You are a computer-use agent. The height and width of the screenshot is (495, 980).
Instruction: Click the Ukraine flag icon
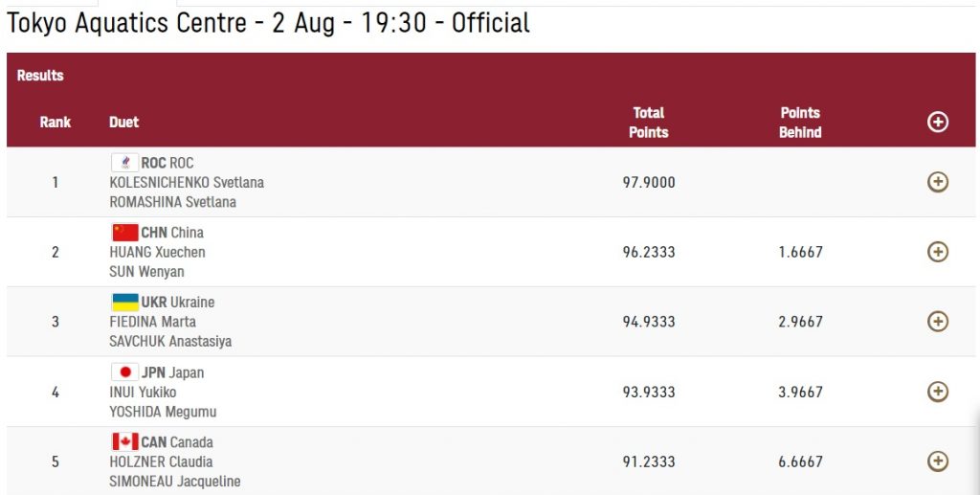click(x=125, y=303)
